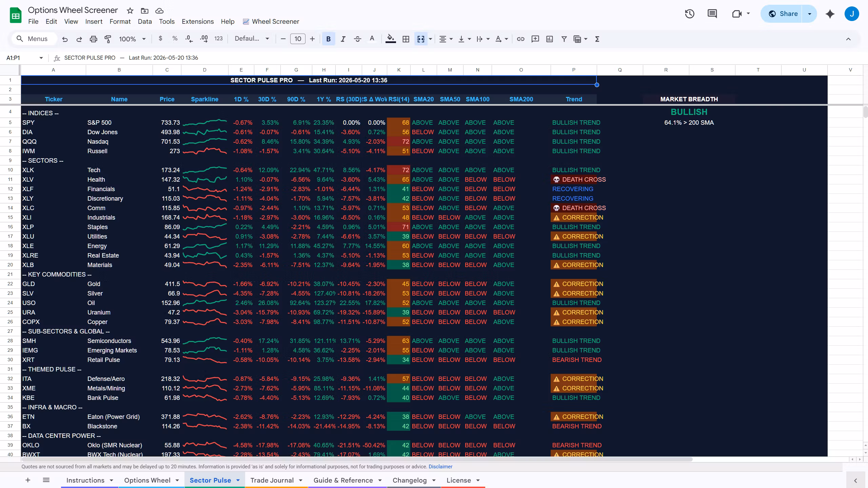Open the borders menu

pyautogui.click(x=406, y=39)
